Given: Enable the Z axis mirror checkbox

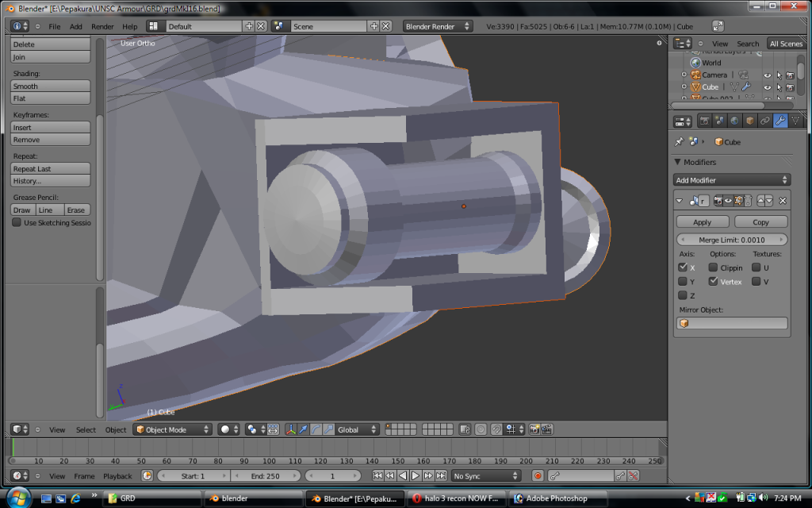Looking at the screenshot, I should pos(683,295).
